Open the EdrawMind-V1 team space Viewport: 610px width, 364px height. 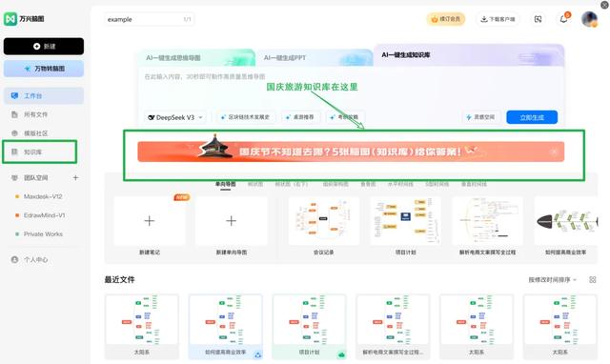pos(44,215)
